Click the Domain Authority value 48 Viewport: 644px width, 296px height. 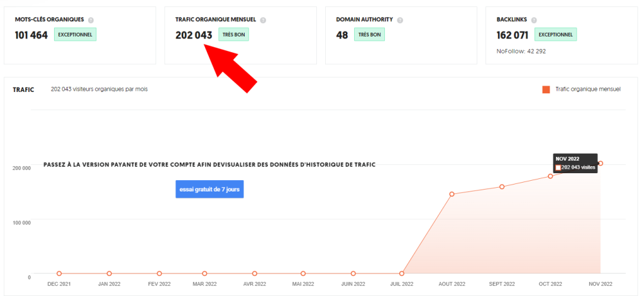point(342,35)
